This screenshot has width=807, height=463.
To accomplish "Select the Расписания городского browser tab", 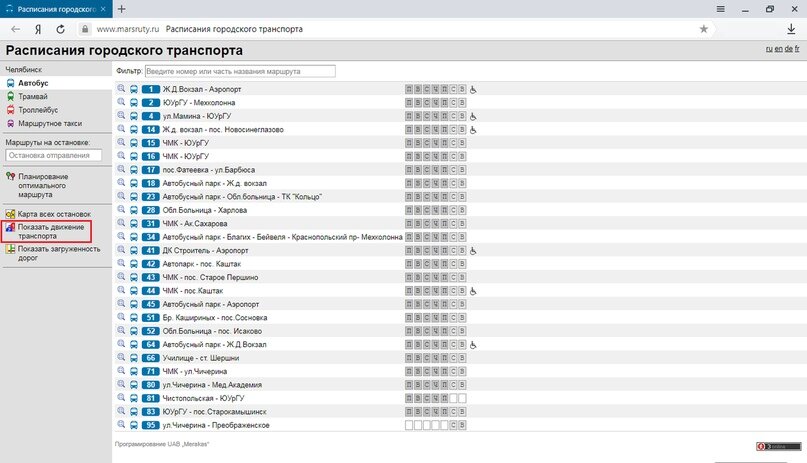I will point(56,9).
